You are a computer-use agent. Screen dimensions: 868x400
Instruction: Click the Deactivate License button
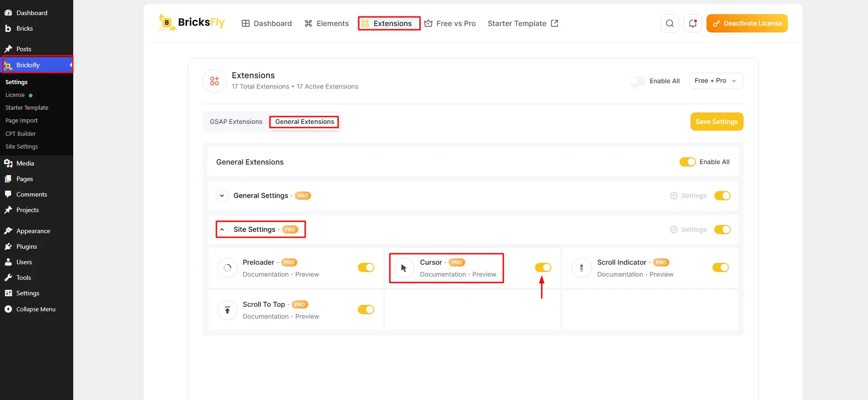747,23
